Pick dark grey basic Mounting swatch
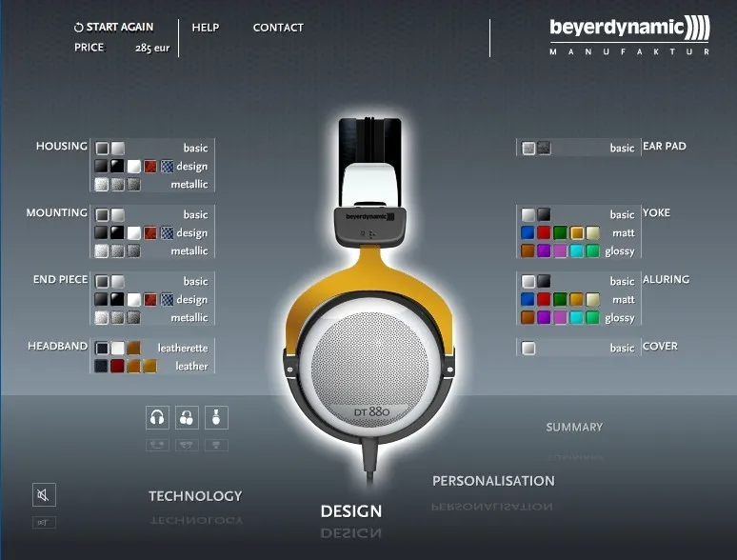This screenshot has height=560, width=737. (x=102, y=215)
